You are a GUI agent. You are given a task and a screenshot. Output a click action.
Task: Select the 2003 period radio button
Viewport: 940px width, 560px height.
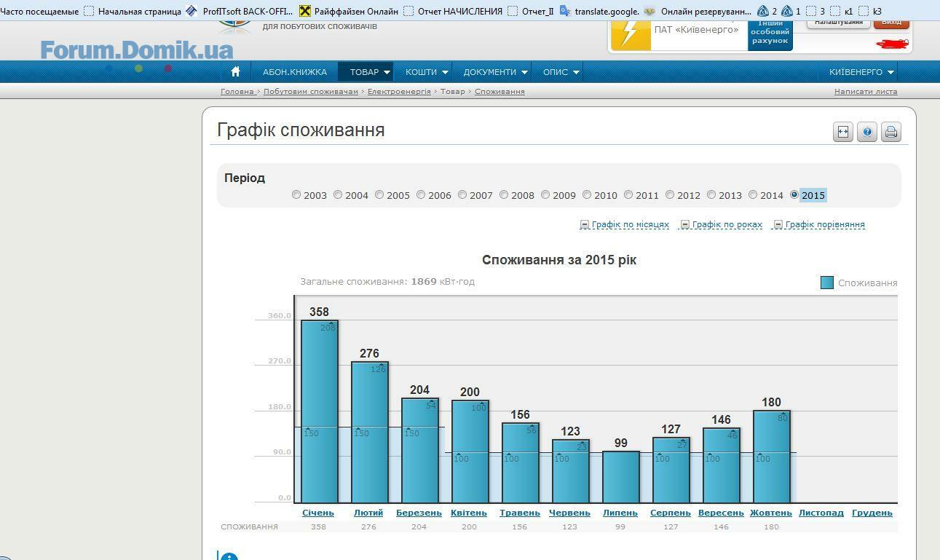[296, 194]
